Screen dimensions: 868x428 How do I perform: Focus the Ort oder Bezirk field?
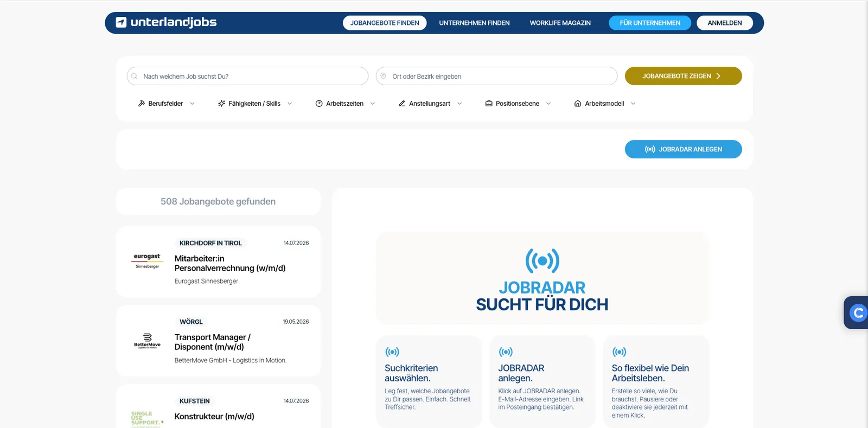[x=496, y=76]
